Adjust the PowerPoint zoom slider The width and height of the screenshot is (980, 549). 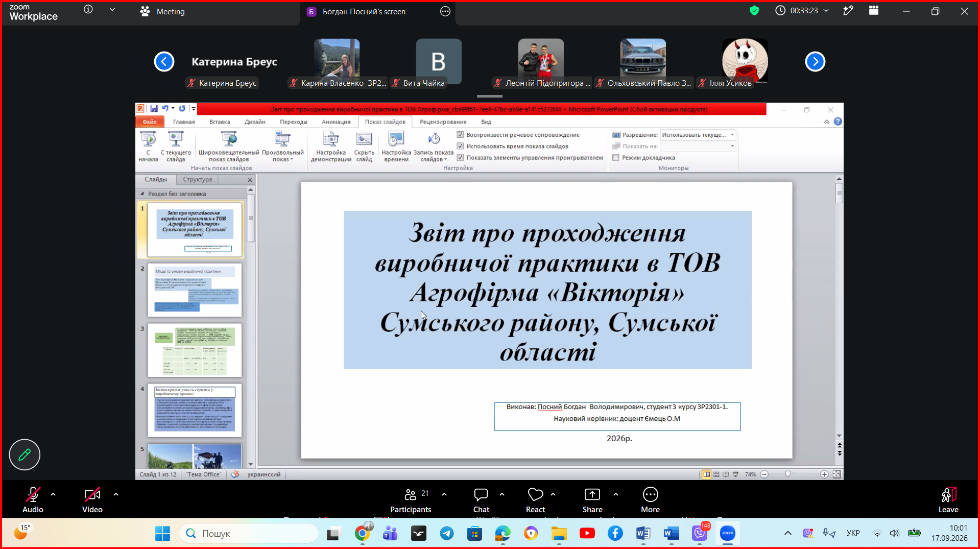(788, 474)
